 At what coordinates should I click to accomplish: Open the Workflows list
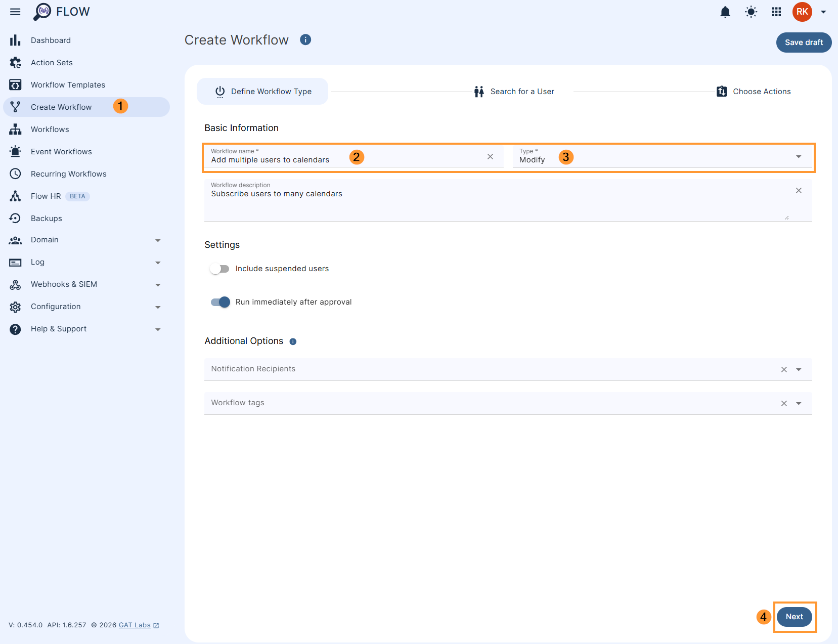pyautogui.click(x=50, y=130)
